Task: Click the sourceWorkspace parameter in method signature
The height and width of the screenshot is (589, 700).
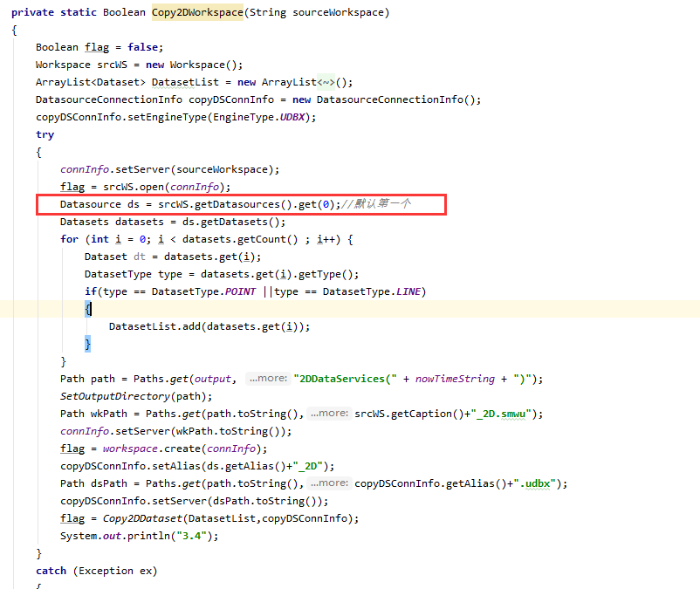Action: [338, 12]
